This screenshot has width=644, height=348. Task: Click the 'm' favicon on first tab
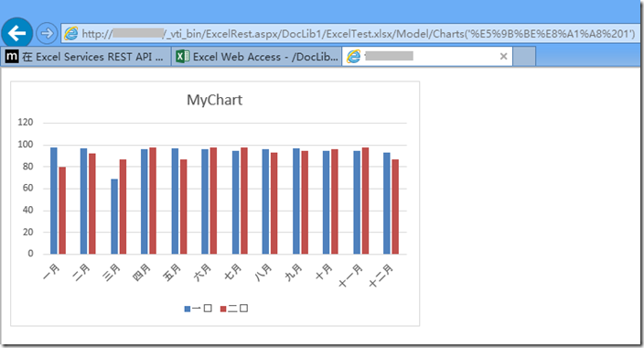pyautogui.click(x=12, y=57)
